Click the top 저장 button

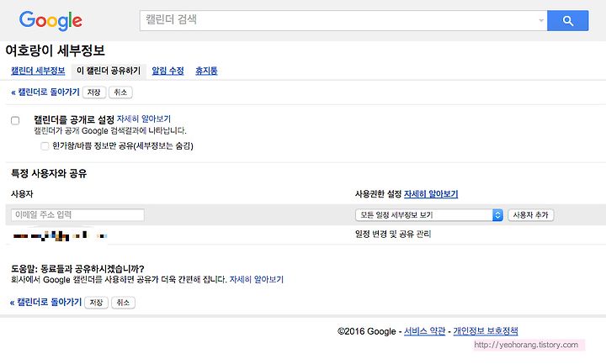[x=94, y=92]
